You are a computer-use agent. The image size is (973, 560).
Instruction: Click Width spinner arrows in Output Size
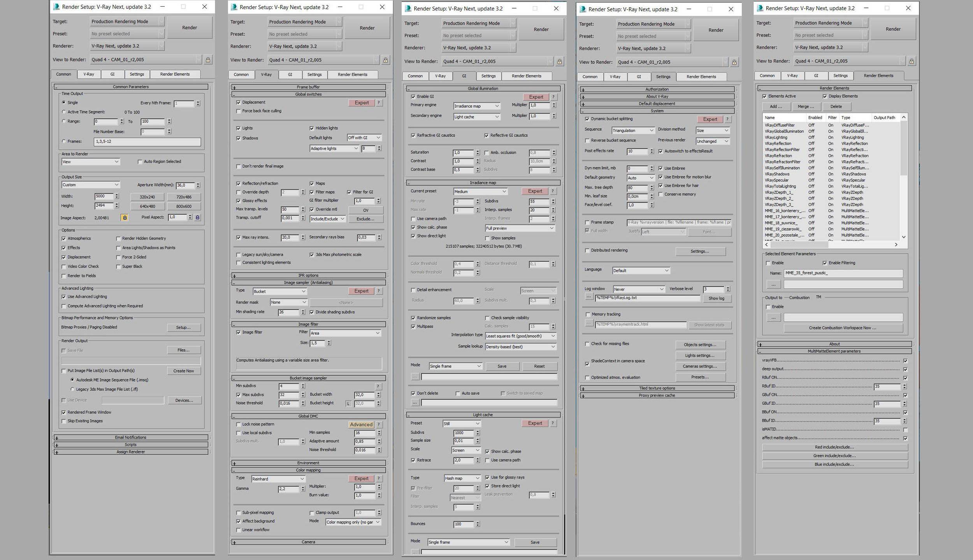(117, 196)
